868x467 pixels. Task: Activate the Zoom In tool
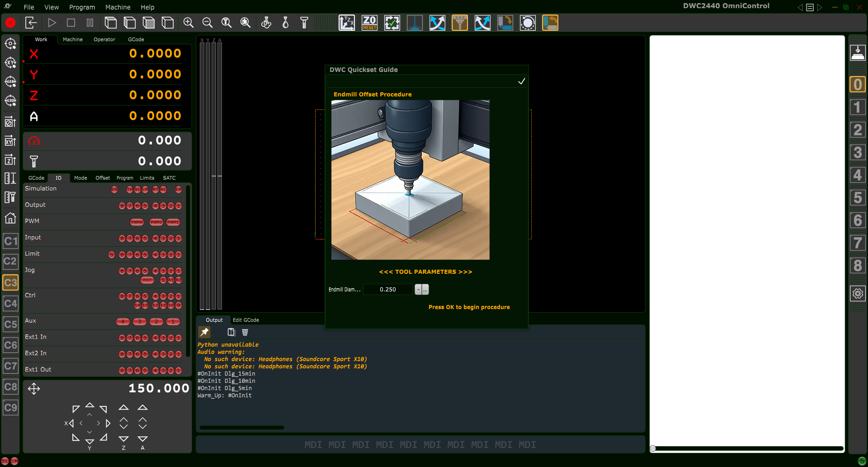tap(189, 23)
